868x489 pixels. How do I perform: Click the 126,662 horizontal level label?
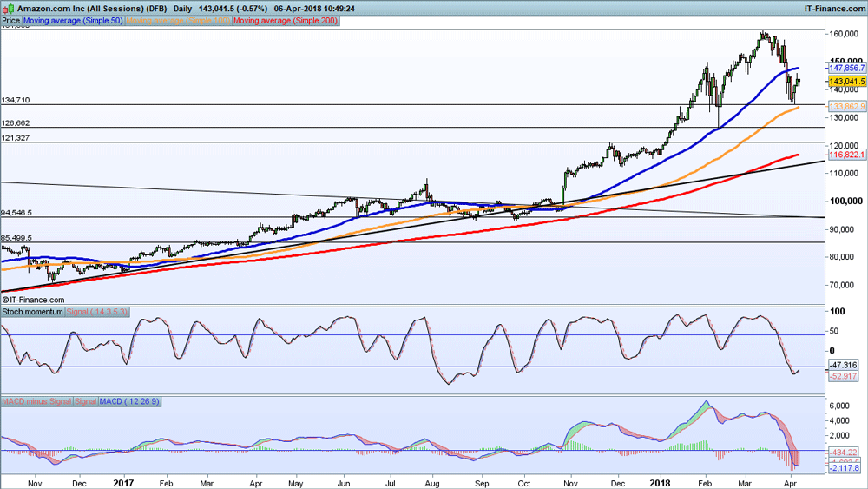(x=16, y=123)
